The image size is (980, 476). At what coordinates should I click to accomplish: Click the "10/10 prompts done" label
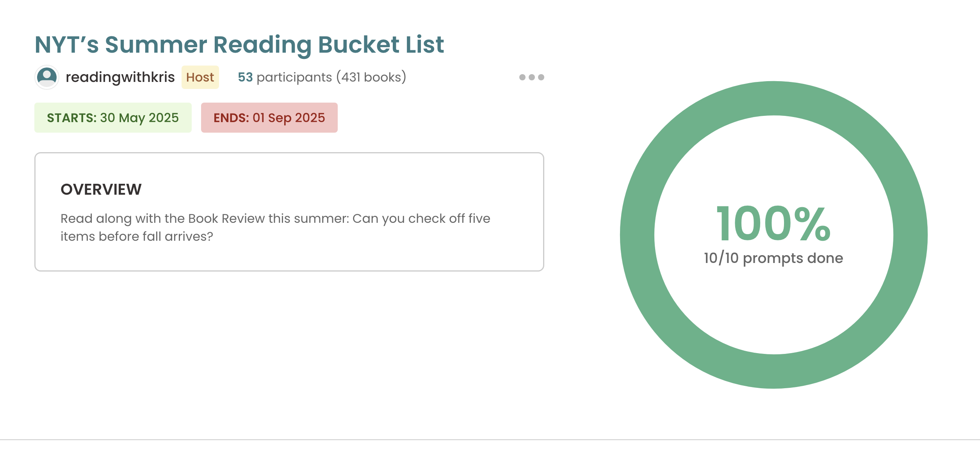[773, 258]
